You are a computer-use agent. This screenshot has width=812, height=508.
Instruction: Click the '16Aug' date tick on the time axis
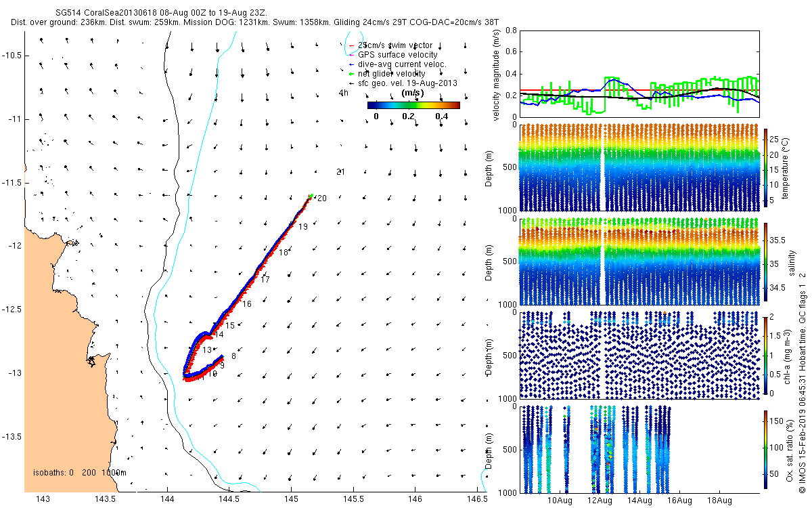coord(679,501)
